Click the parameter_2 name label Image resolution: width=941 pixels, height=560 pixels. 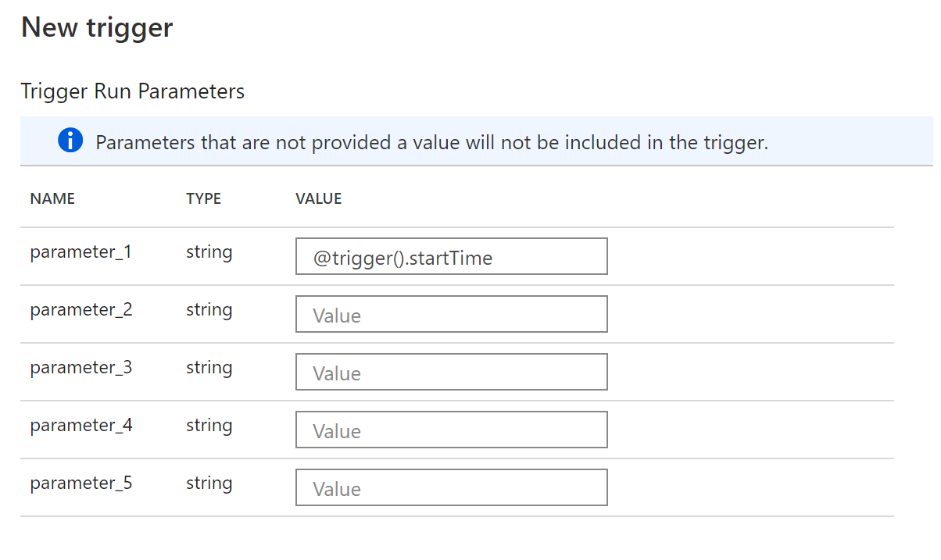coord(81,309)
